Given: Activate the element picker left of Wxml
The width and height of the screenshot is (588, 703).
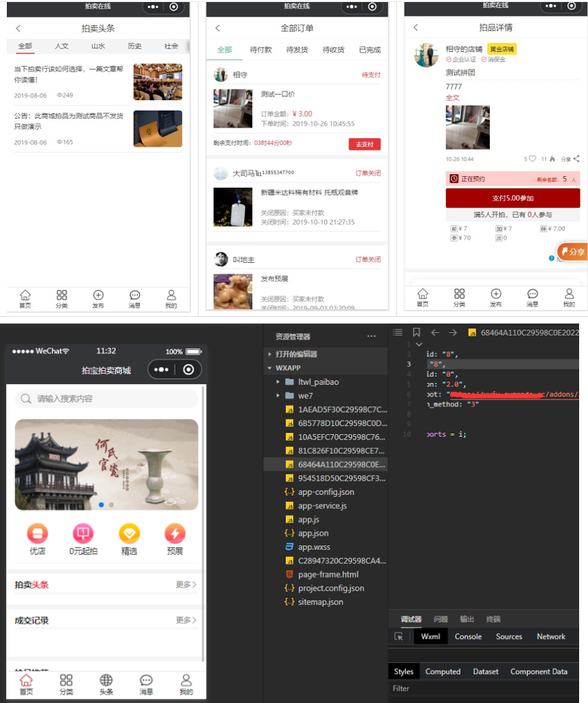Looking at the screenshot, I should pyautogui.click(x=399, y=637).
